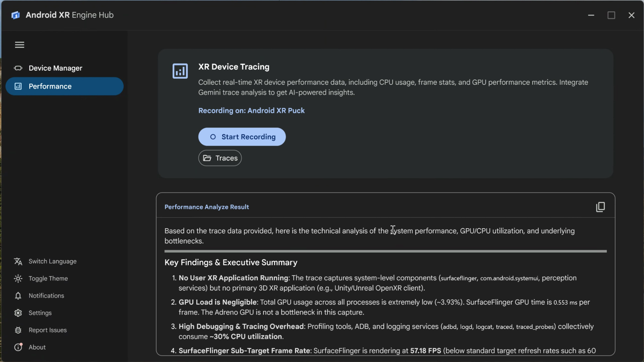Select the Performance sidebar item

pos(64,86)
